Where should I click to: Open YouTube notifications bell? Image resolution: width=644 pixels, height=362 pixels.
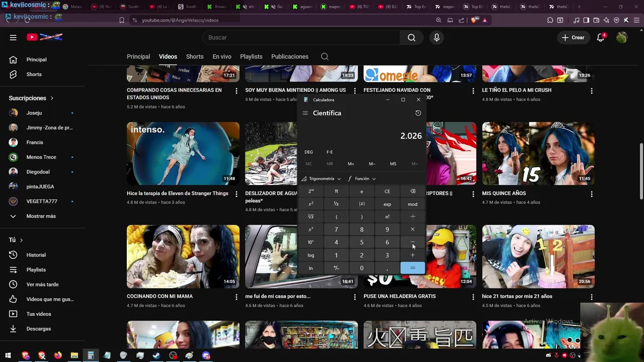600,38
